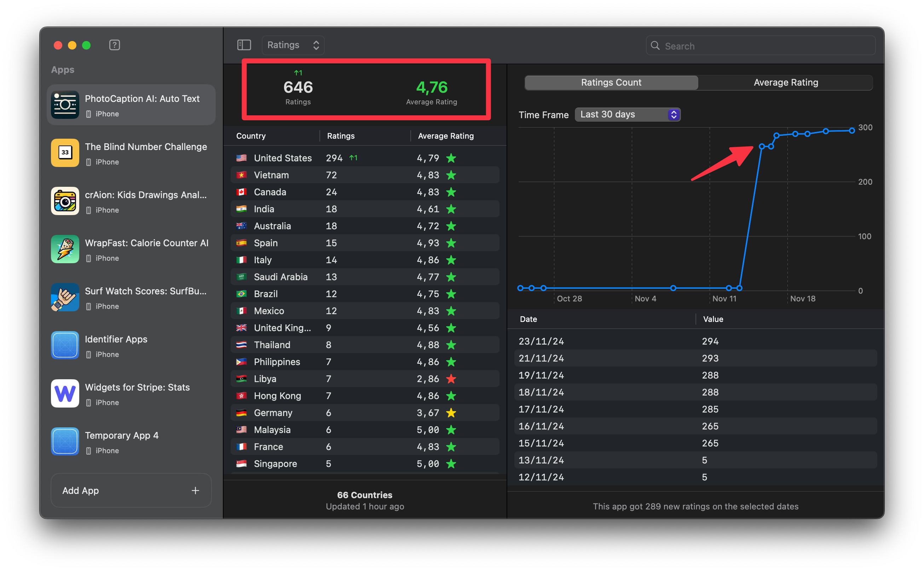Sort by Average Rating column header

click(446, 136)
